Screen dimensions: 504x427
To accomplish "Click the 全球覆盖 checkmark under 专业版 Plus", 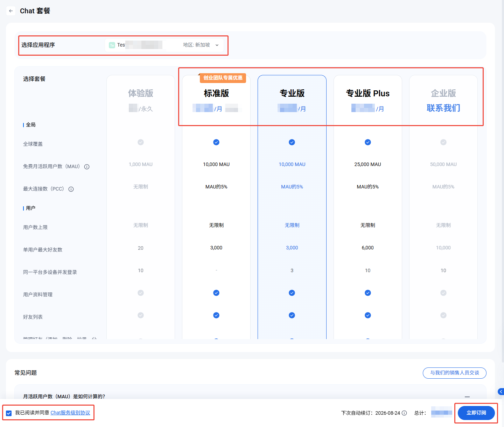I will (368, 142).
